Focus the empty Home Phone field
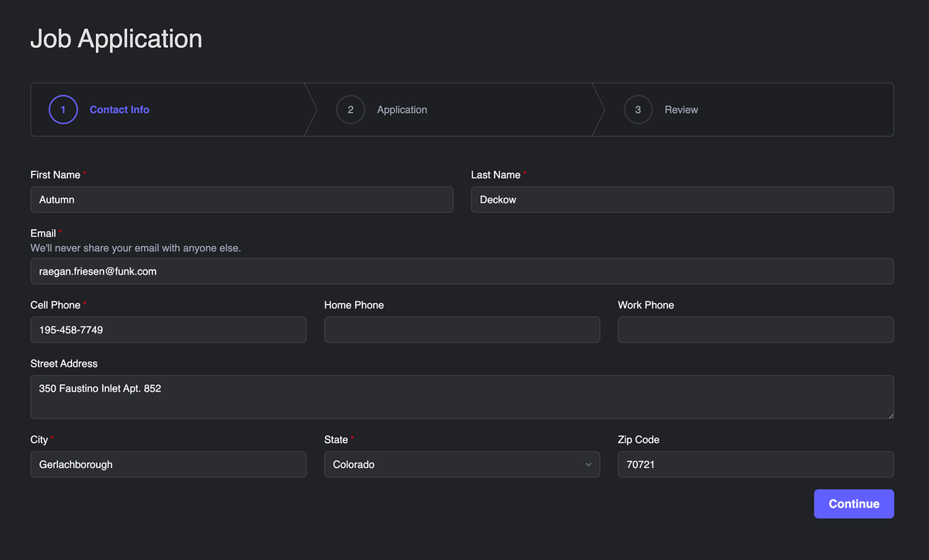Viewport: 929px width, 560px height. 462,330
